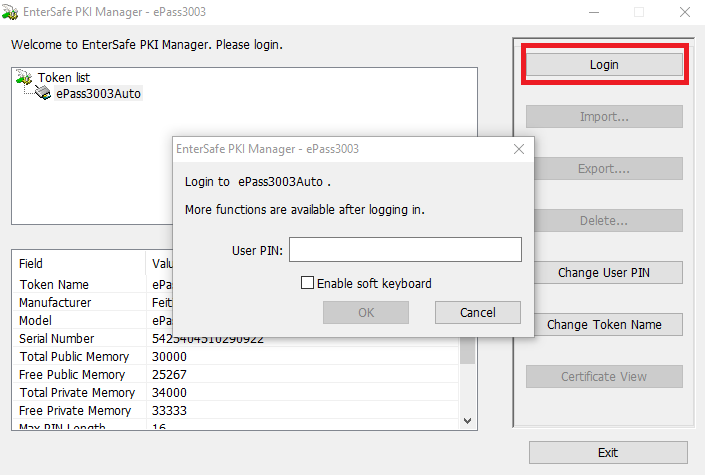Open Change User PIN
705x475 pixels.
[605, 273]
